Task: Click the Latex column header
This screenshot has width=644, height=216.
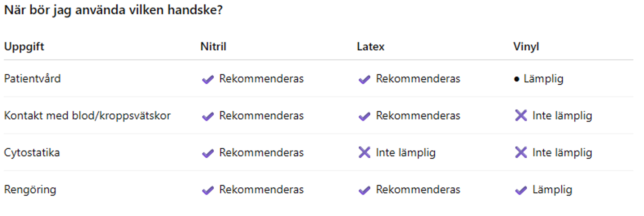Action: point(371,47)
